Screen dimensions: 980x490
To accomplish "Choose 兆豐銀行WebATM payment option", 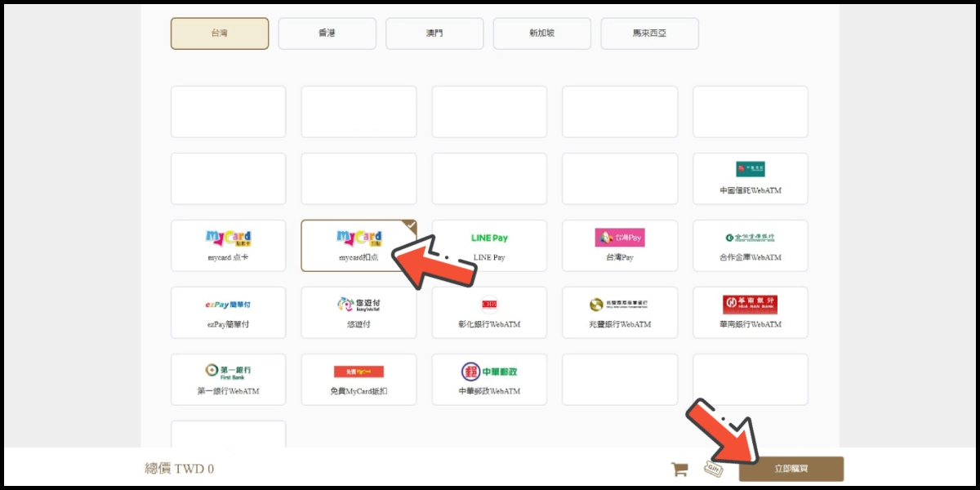I will pyautogui.click(x=620, y=313).
